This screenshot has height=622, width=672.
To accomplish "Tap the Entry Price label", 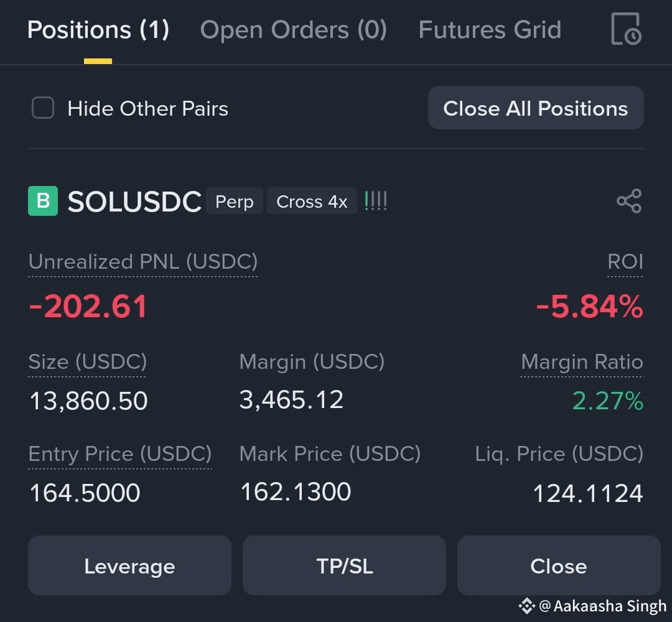I will pos(120,454).
